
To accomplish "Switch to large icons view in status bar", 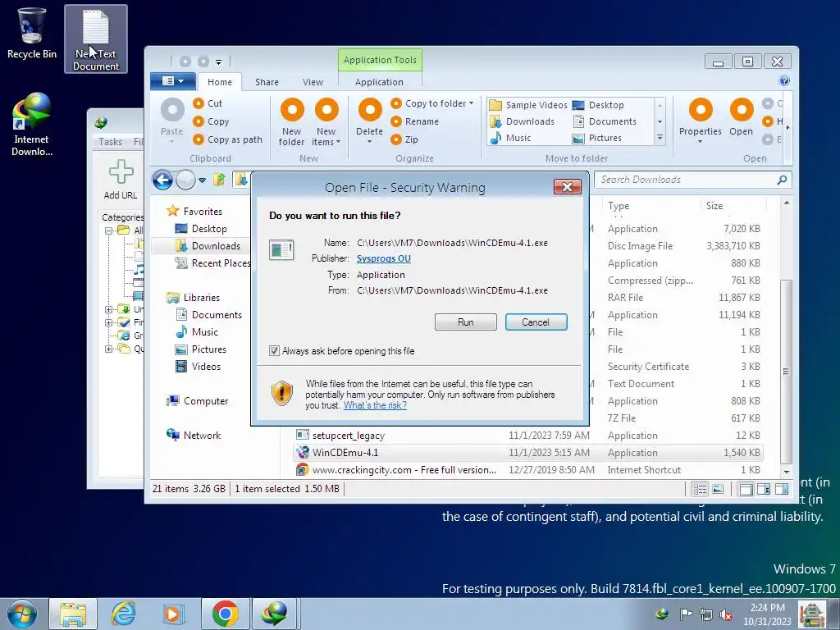I will click(x=718, y=489).
